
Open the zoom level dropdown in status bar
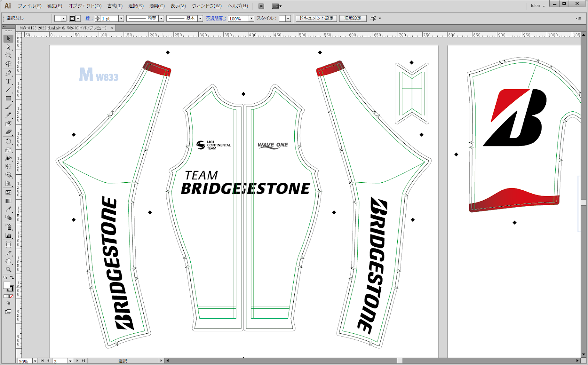tap(35, 361)
